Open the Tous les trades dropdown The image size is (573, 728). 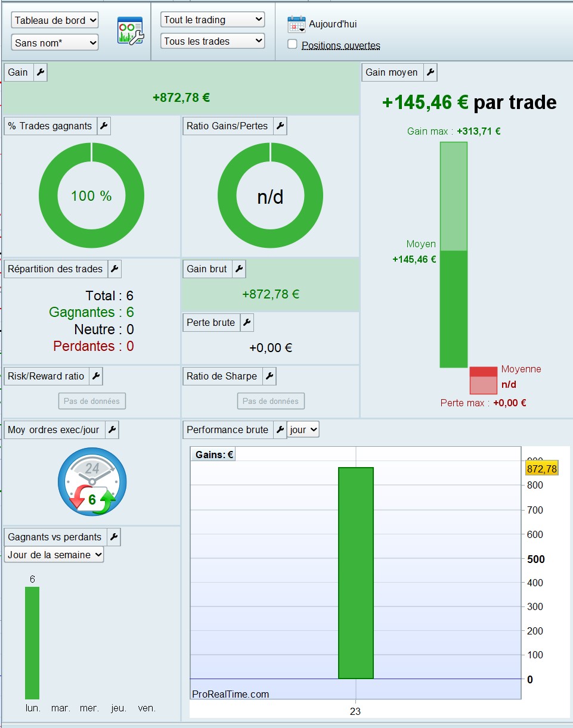213,41
